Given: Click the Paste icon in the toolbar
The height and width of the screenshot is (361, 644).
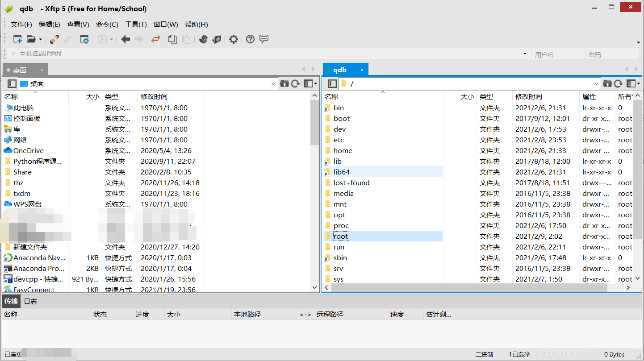Looking at the screenshot, I should click(x=186, y=39).
